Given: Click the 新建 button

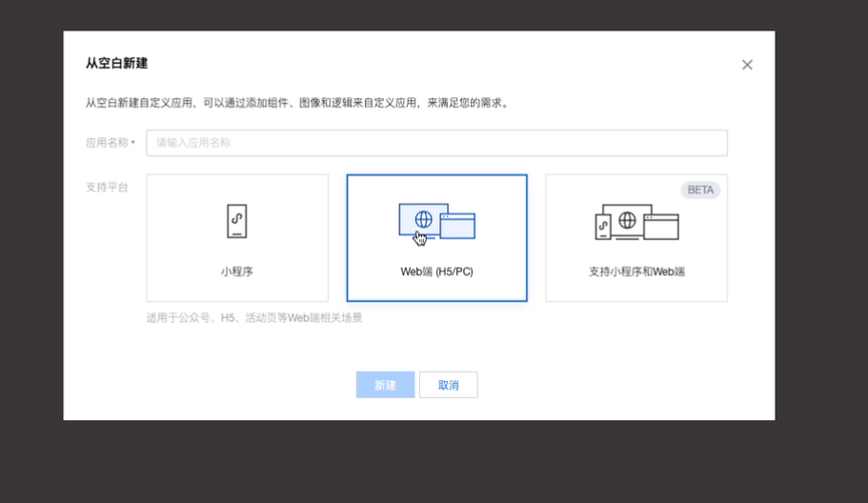Looking at the screenshot, I should 385,385.
